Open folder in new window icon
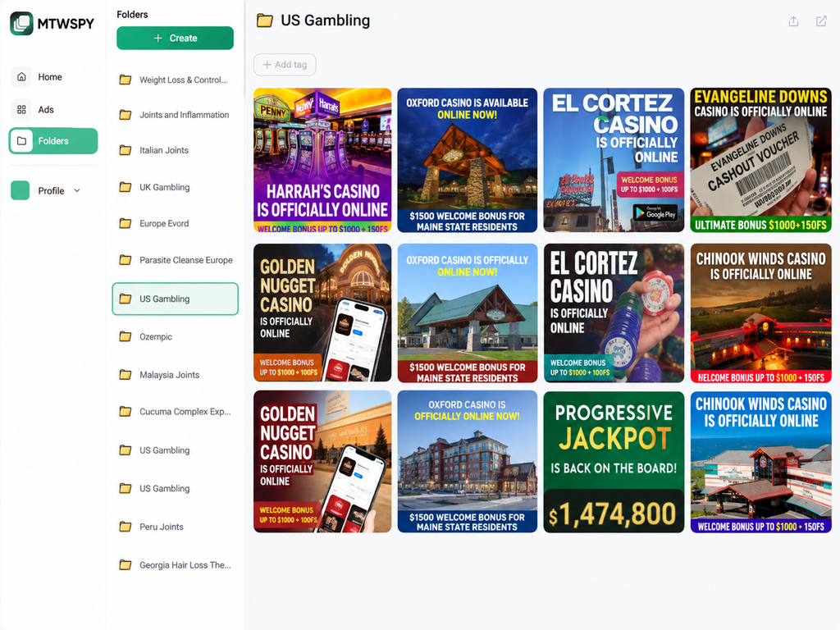Image resolution: width=840 pixels, height=630 pixels. pyautogui.click(x=821, y=21)
